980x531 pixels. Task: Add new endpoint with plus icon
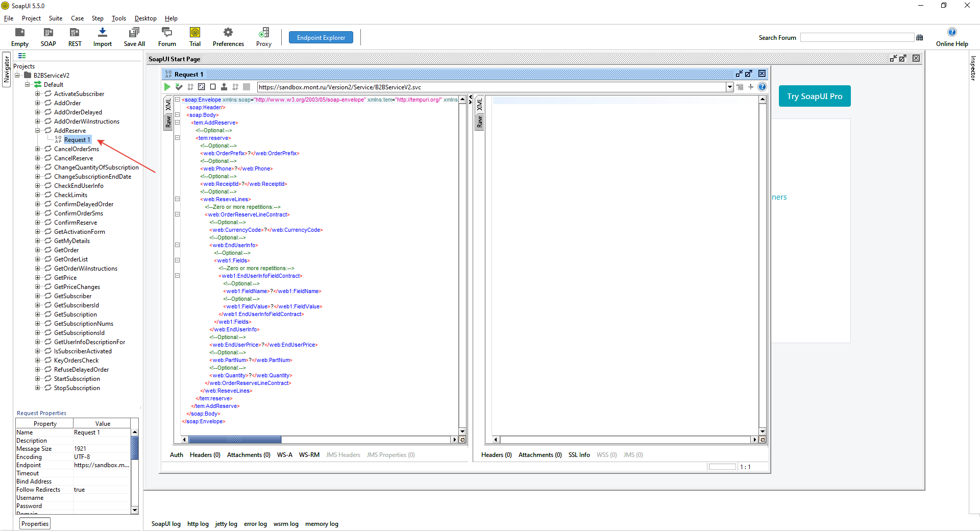tap(751, 87)
